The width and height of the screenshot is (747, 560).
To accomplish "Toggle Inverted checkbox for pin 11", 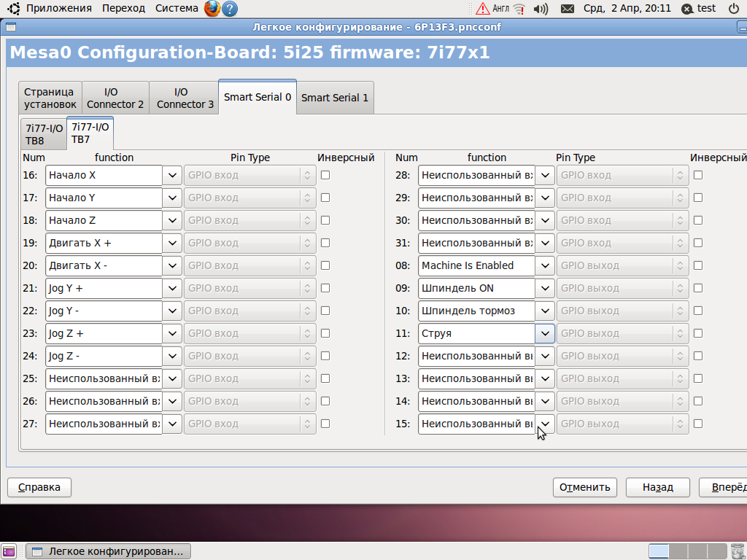I will coord(698,333).
